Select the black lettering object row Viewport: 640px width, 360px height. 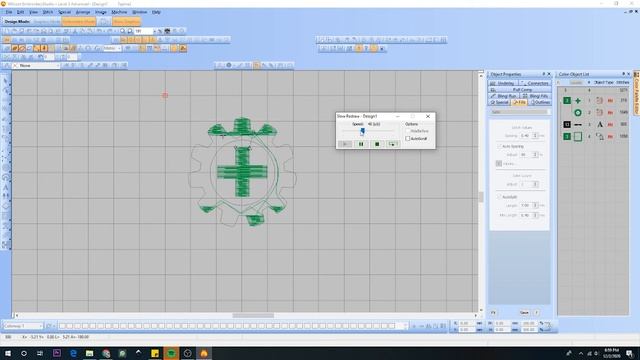click(x=593, y=124)
